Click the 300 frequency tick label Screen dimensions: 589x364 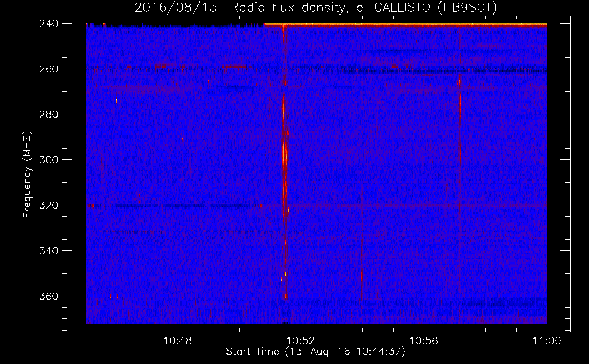[x=49, y=160]
